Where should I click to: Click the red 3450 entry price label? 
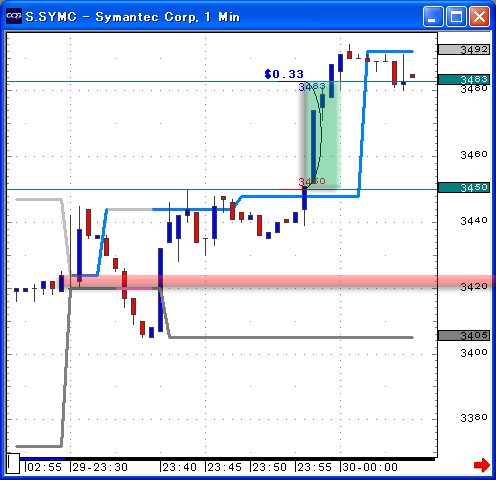[312, 181]
